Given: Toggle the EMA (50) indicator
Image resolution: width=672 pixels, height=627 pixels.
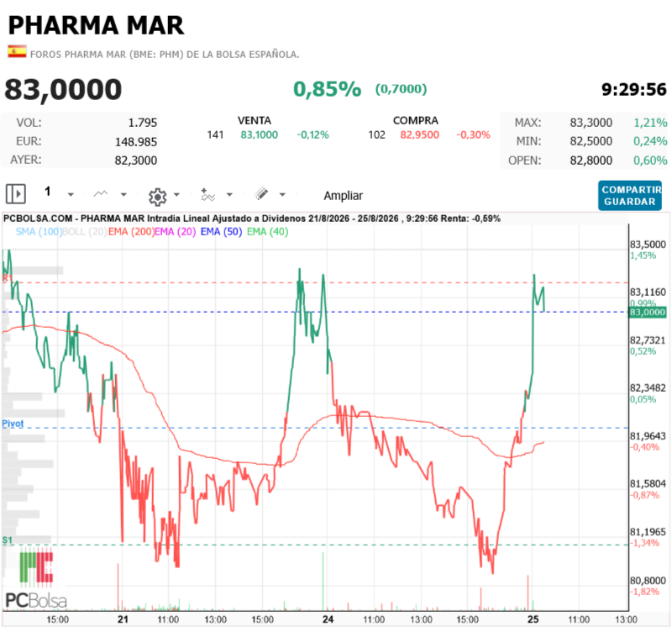Looking at the screenshot, I should [221, 232].
